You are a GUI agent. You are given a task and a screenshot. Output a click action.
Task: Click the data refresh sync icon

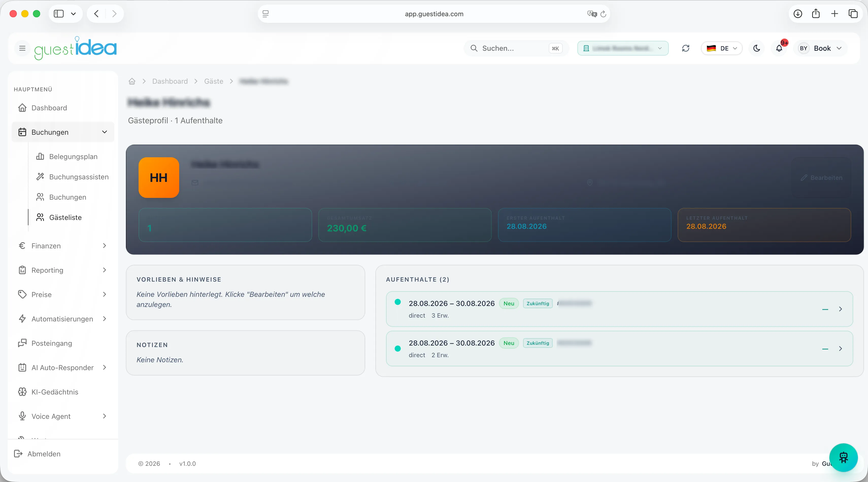pyautogui.click(x=685, y=48)
